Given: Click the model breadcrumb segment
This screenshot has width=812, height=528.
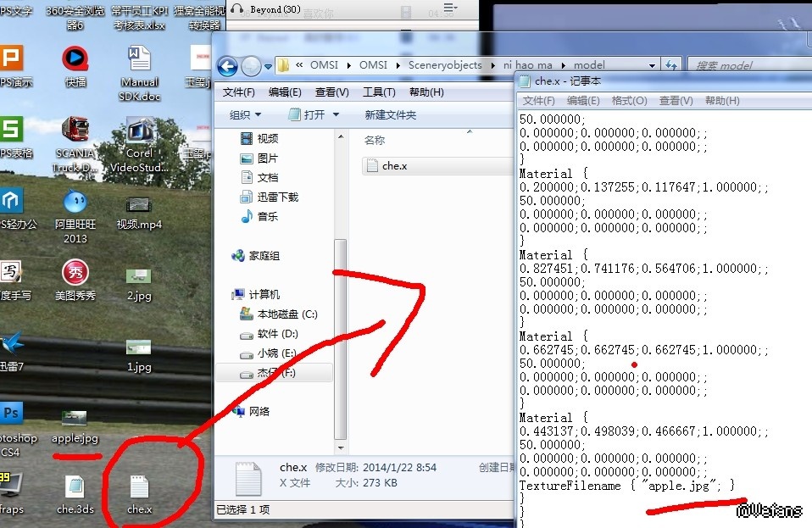Looking at the screenshot, I should coord(589,65).
